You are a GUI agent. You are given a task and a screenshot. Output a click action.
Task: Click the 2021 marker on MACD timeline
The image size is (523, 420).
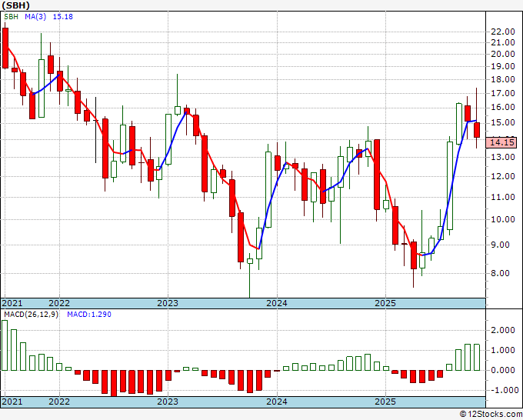pos(12,402)
